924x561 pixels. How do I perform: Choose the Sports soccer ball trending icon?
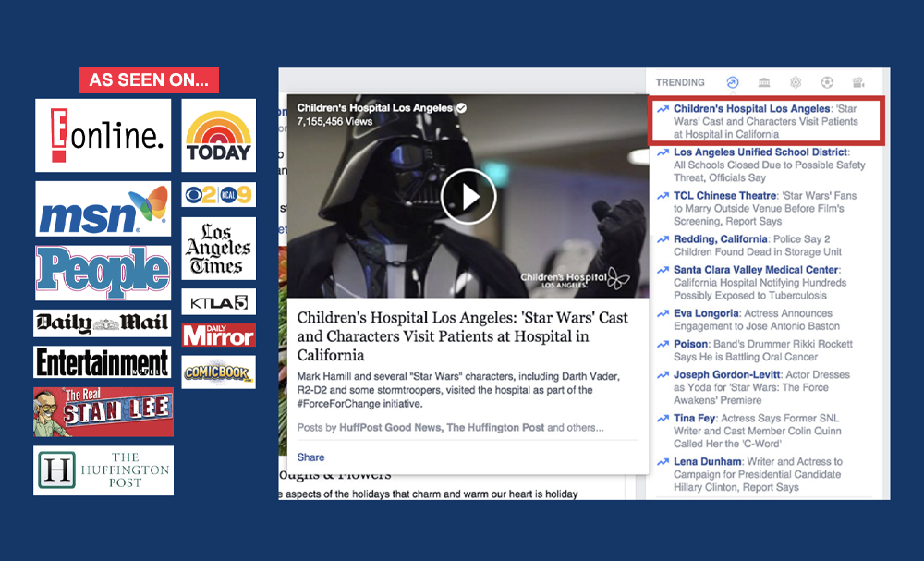(x=827, y=82)
